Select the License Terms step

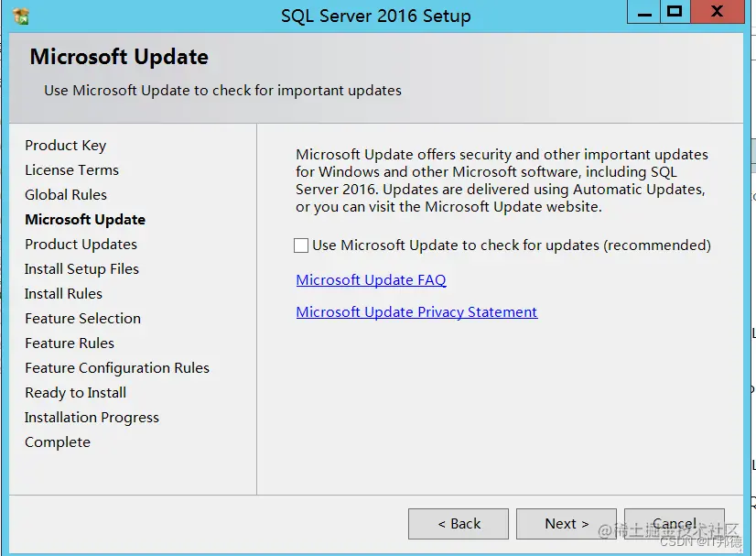tap(71, 169)
